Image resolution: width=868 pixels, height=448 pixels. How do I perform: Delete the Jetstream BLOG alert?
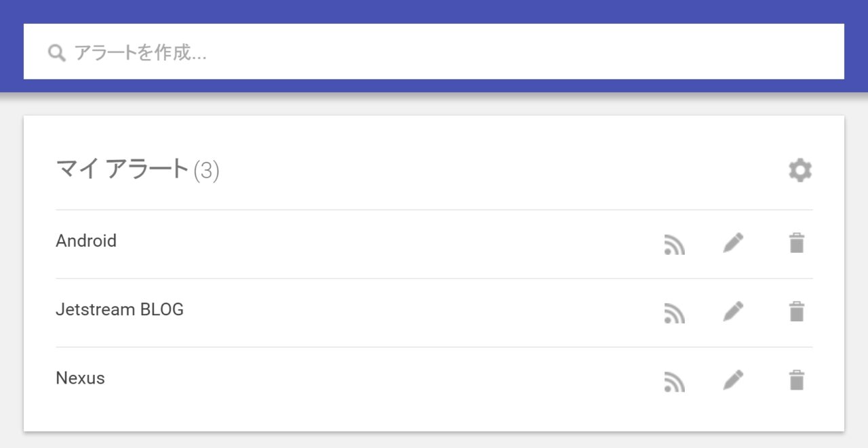click(797, 312)
